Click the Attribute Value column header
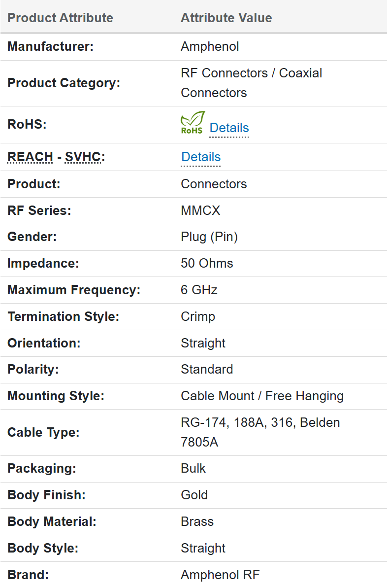This screenshot has width=387, height=588. point(226,18)
